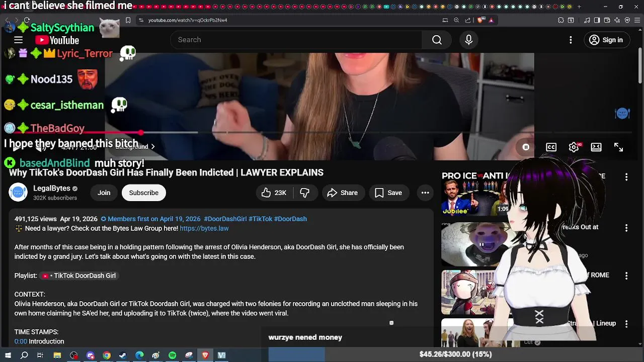Open the bytes.law link
Screen dimensions: 644x362
point(204,228)
